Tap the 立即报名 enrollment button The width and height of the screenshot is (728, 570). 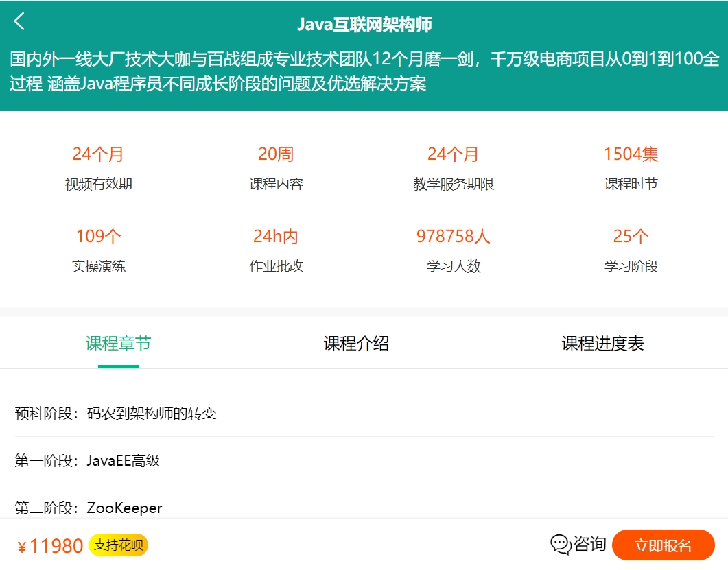(x=661, y=544)
